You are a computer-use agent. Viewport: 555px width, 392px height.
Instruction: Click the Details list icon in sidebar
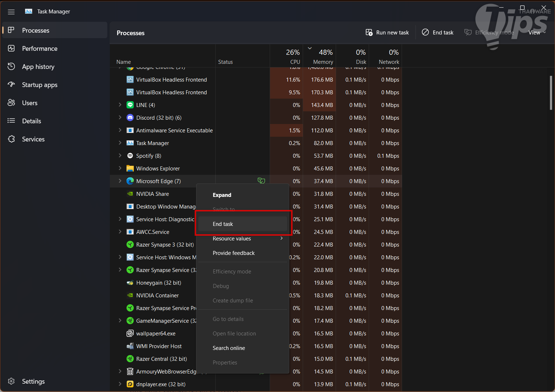[x=11, y=121]
